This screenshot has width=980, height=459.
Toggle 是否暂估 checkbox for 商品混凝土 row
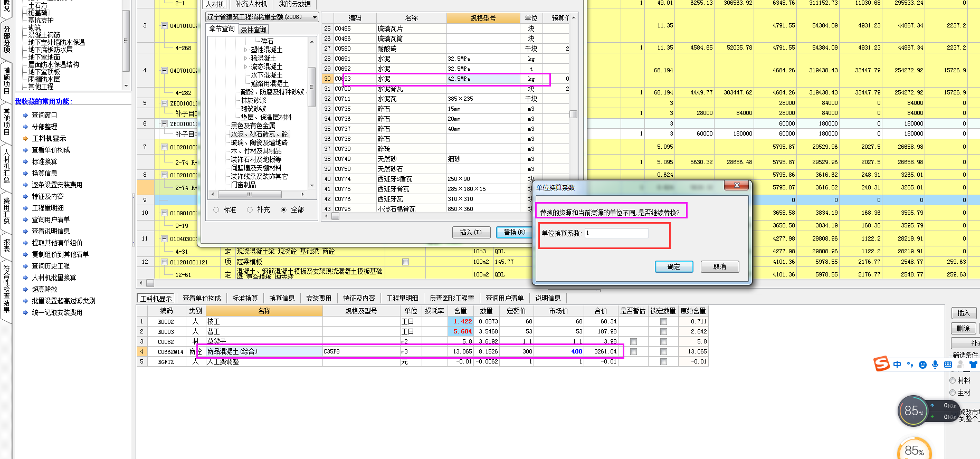[633, 351]
